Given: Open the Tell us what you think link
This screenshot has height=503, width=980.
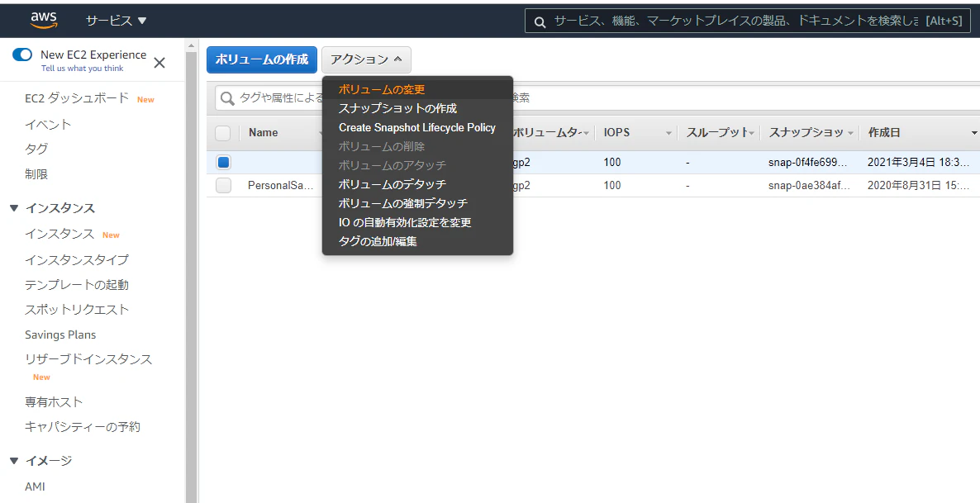Looking at the screenshot, I should [x=82, y=69].
